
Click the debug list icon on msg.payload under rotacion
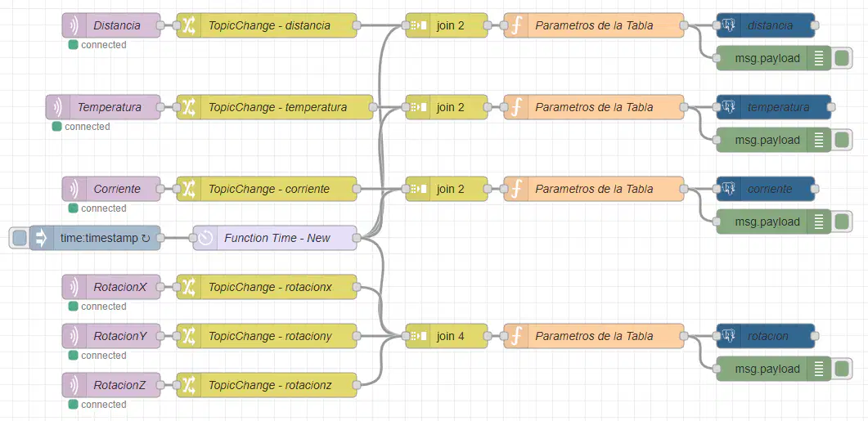[x=819, y=369]
